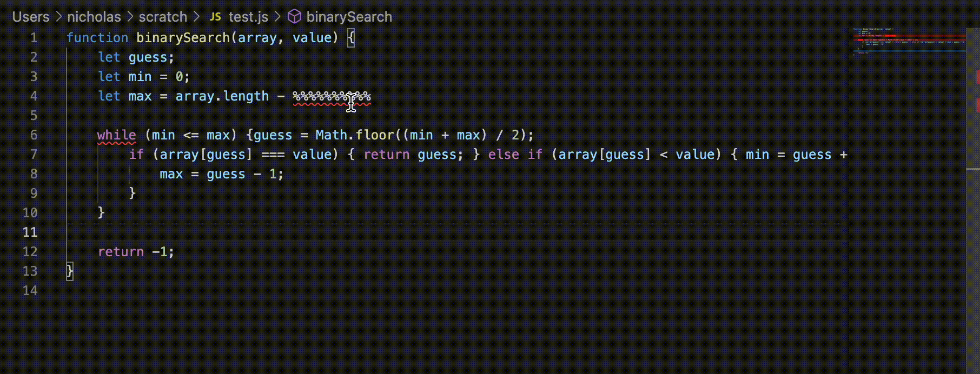The width and height of the screenshot is (980, 374).
Task: Click the red-underlined percent signs on line 4
Action: point(325,96)
